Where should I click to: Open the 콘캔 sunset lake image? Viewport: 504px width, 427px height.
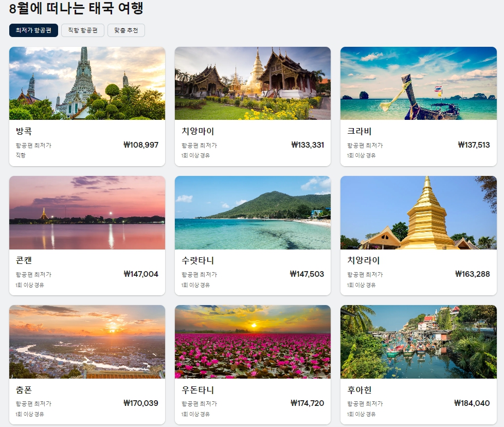tap(87, 212)
